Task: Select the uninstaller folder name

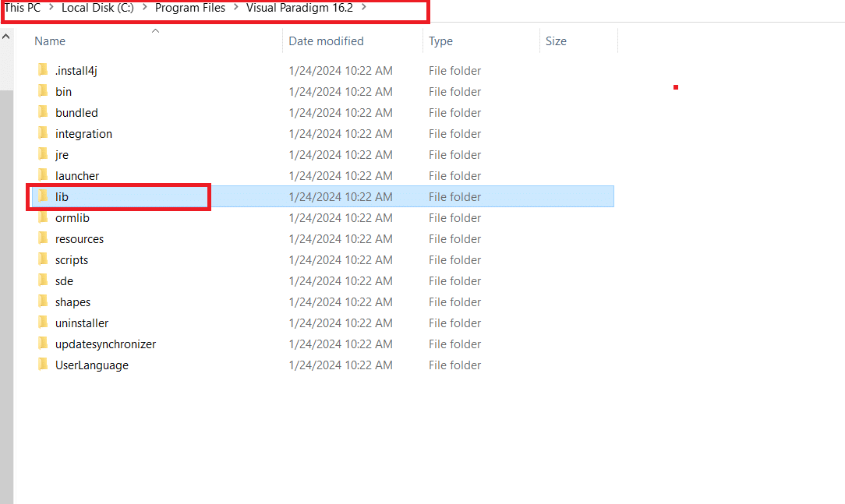Action: (x=82, y=323)
